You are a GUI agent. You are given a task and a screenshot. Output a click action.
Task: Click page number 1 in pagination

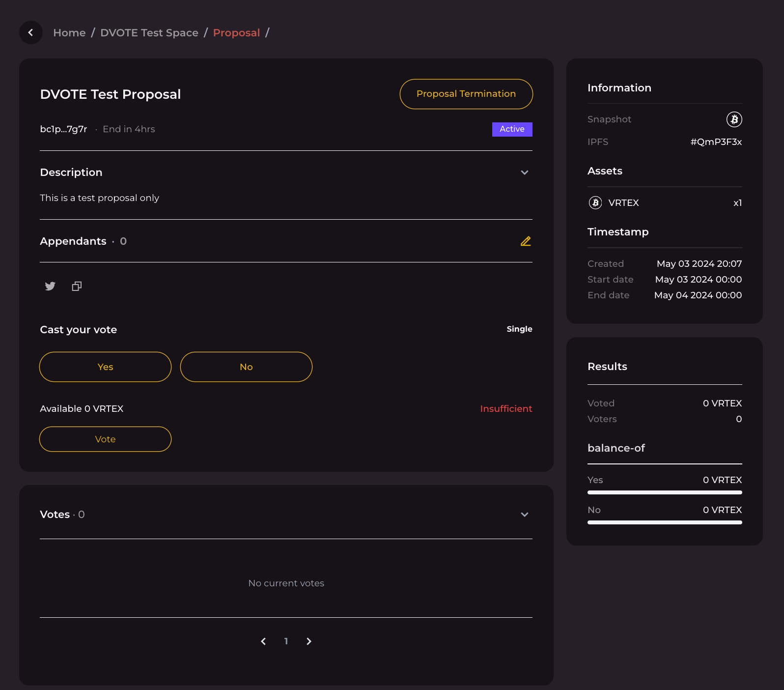(286, 641)
